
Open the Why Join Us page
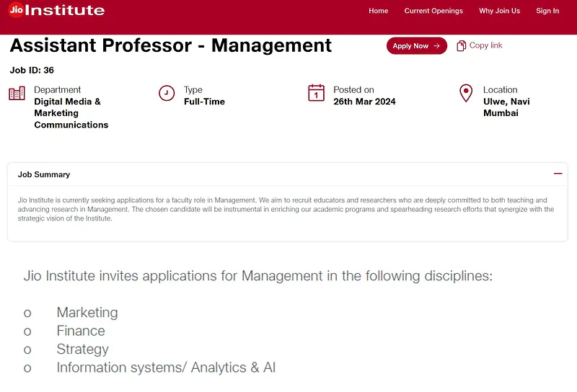pos(499,11)
